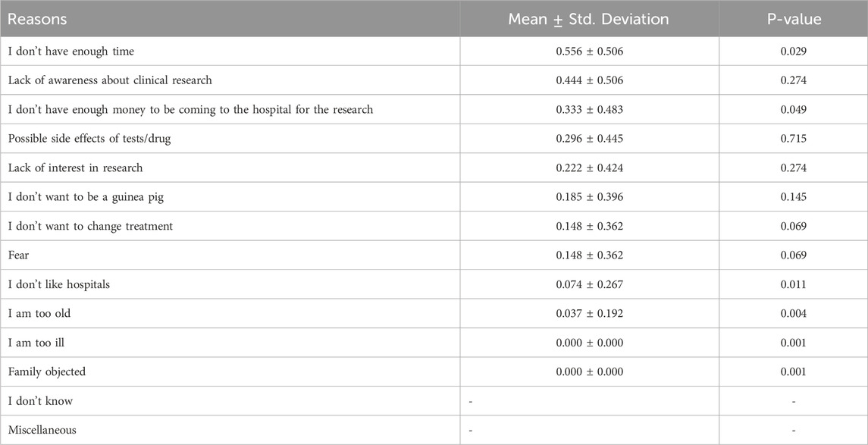The image size is (868, 445).
Task: Click the "Mean ± Std. Deviation" column header
Action: [x=588, y=19]
